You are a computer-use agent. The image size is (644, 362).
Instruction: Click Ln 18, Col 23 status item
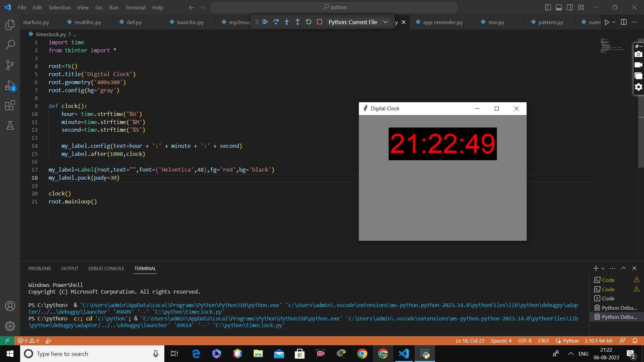point(470,341)
